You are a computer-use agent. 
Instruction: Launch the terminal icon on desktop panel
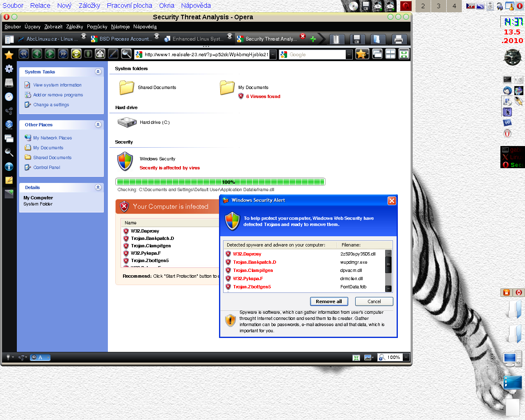point(507,80)
